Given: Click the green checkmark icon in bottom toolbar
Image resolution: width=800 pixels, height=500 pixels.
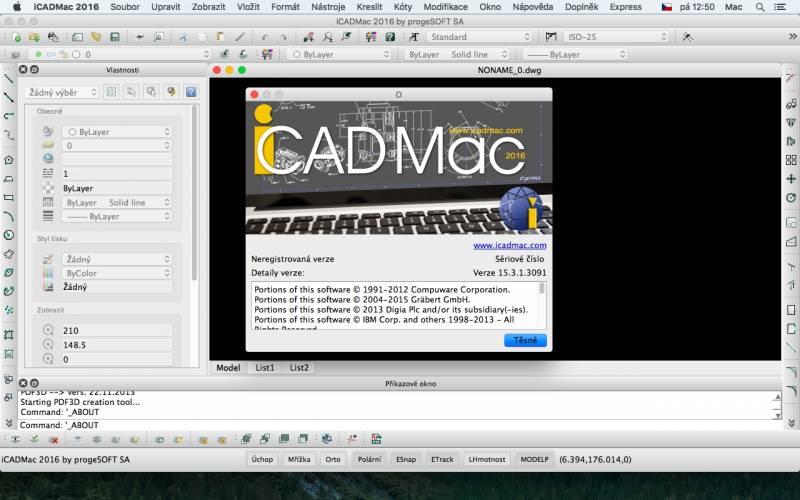Looking at the screenshot, I should pyautogui.click(x=35, y=439).
